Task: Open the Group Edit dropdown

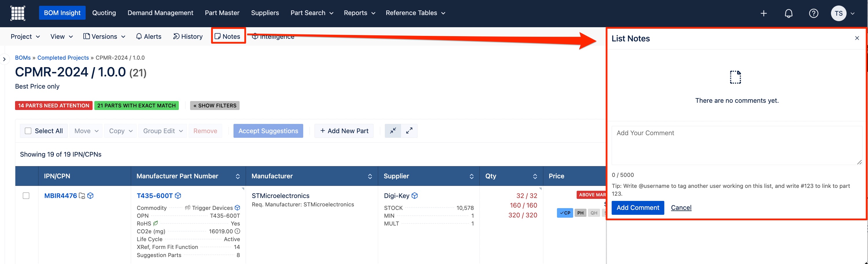Action: 163,131
